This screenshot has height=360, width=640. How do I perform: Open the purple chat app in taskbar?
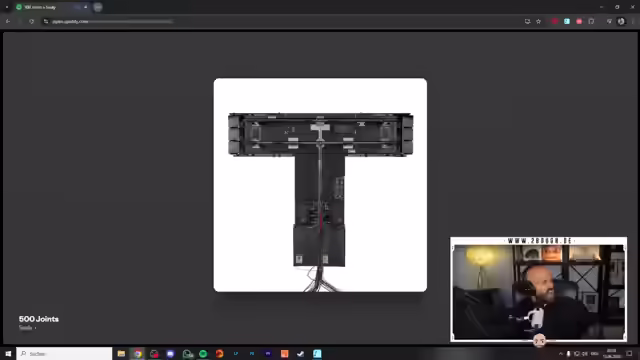(170, 353)
